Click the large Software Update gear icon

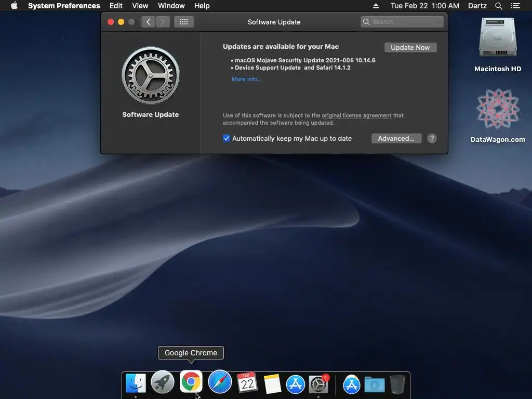pyautogui.click(x=151, y=75)
